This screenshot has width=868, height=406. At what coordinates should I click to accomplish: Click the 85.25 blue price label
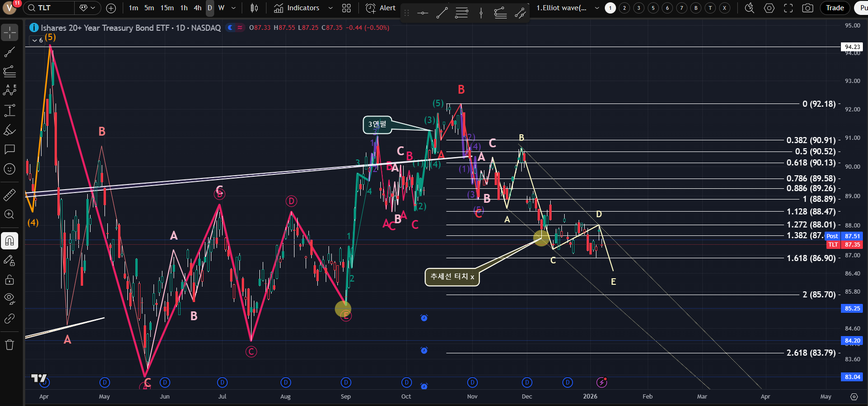click(852, 309)
